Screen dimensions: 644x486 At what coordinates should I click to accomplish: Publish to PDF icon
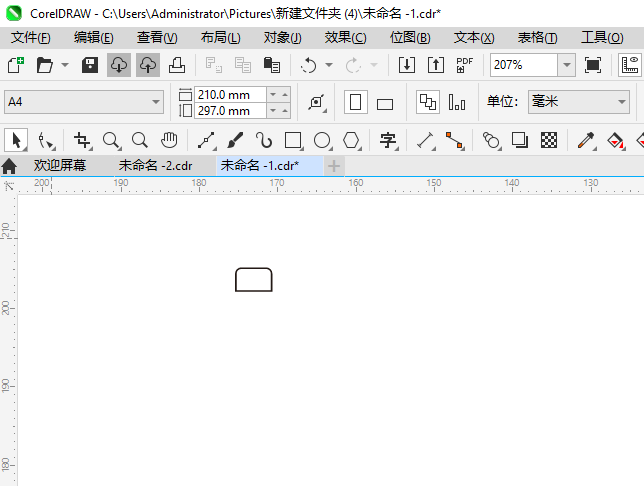click(465, 65)
